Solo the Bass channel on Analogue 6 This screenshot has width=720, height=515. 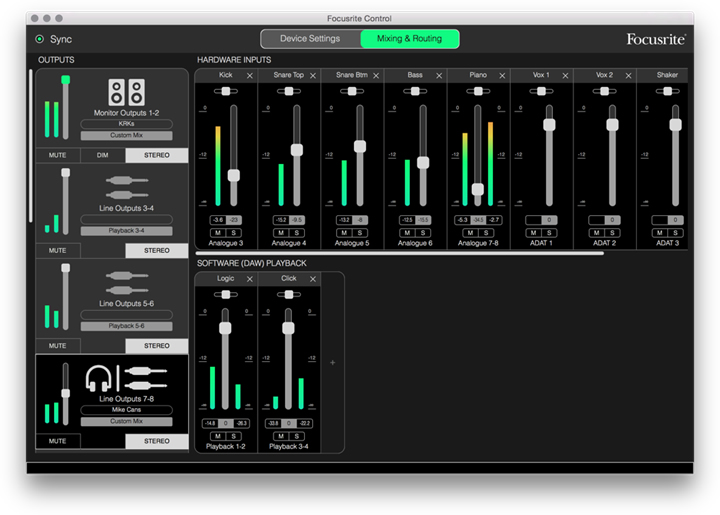(x=422, y=232)
